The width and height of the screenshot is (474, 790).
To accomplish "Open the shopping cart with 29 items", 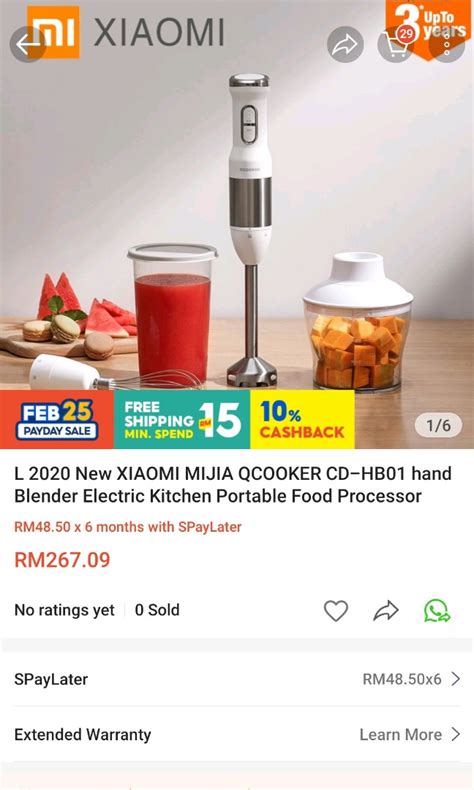I will coord(396,44).
